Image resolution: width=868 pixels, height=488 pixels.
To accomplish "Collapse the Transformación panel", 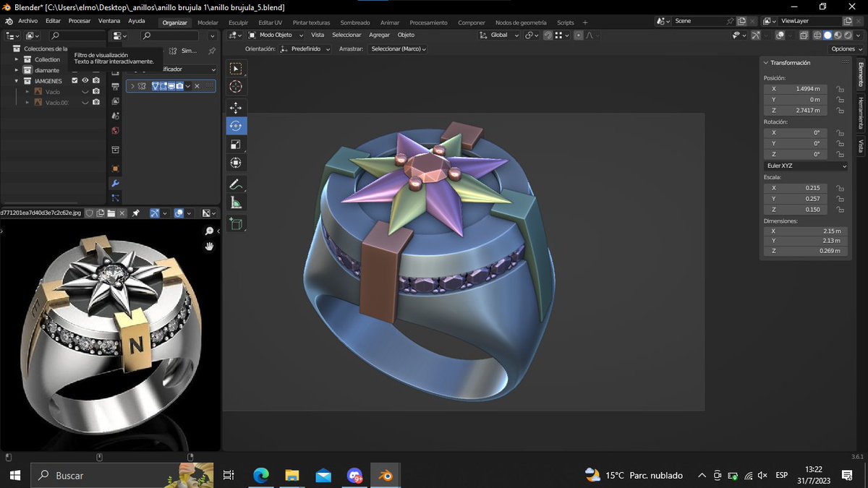I will 767,63.
